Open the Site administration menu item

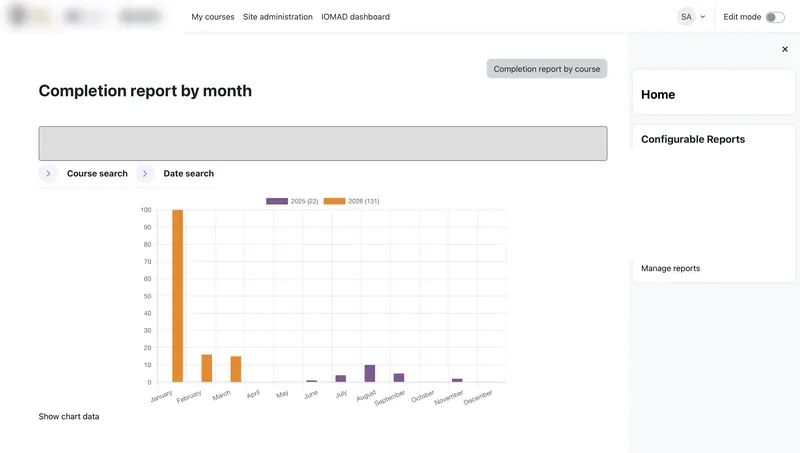(x=278, y=17)
